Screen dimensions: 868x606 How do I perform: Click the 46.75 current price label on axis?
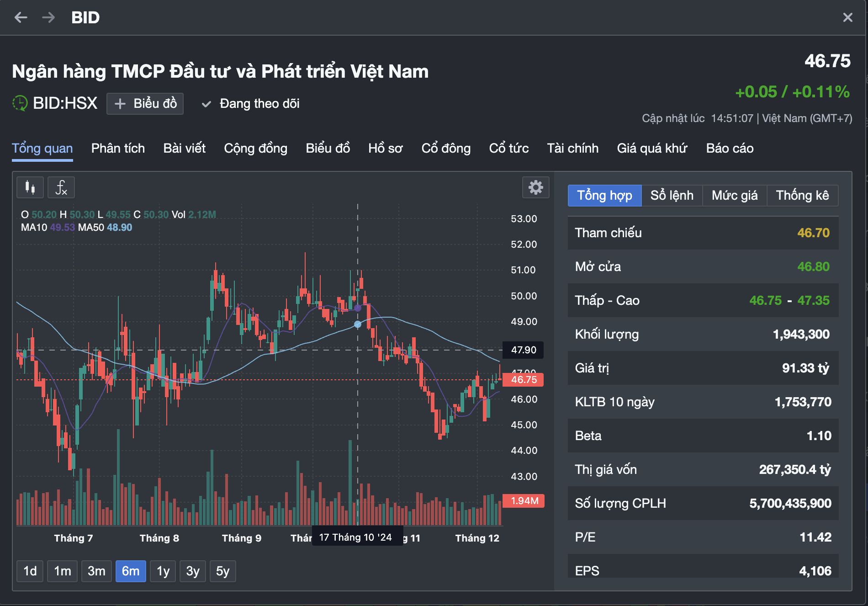[x=524, y=380]
